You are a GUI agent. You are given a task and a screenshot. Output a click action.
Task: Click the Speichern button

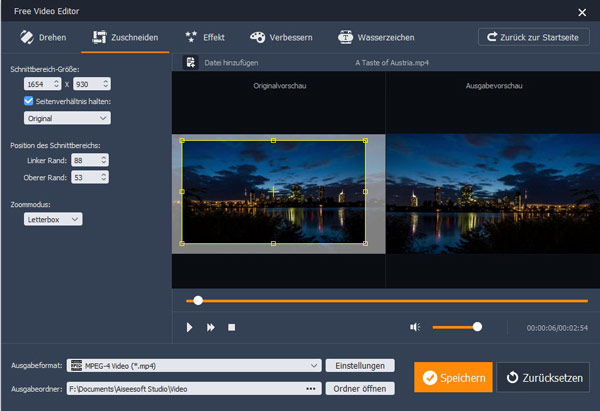pyautogui.click(x=453, y=377)
